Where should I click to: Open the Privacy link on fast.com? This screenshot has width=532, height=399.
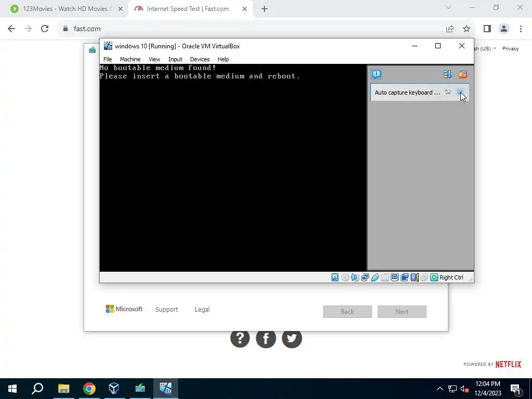[511, 48]
